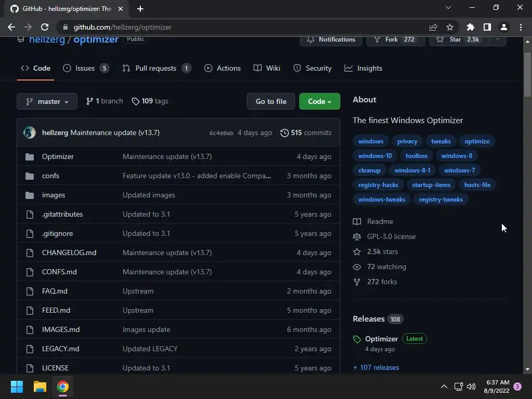Viewport: 532px width, 399px height.
Task: Open the Insights tab
Action: click(363, 68)
